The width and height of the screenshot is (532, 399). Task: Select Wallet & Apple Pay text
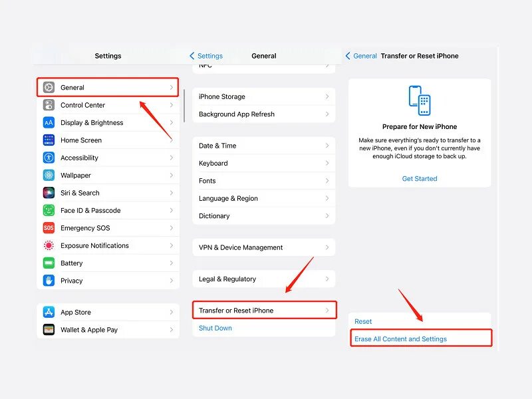tap(89, 330)
